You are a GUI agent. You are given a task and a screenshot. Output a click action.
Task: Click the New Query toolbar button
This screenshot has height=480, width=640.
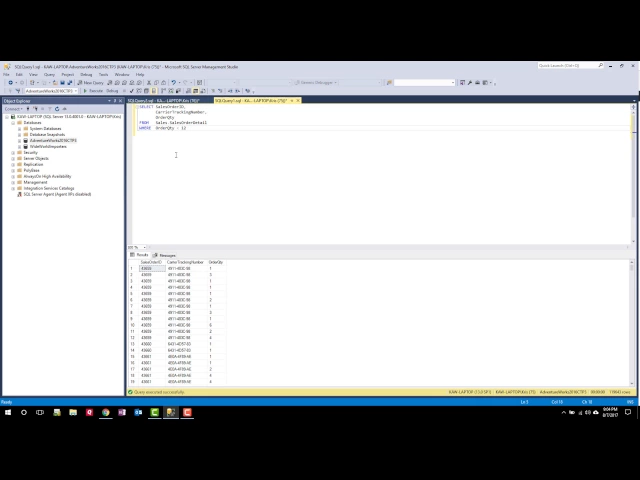coord(90,82)
